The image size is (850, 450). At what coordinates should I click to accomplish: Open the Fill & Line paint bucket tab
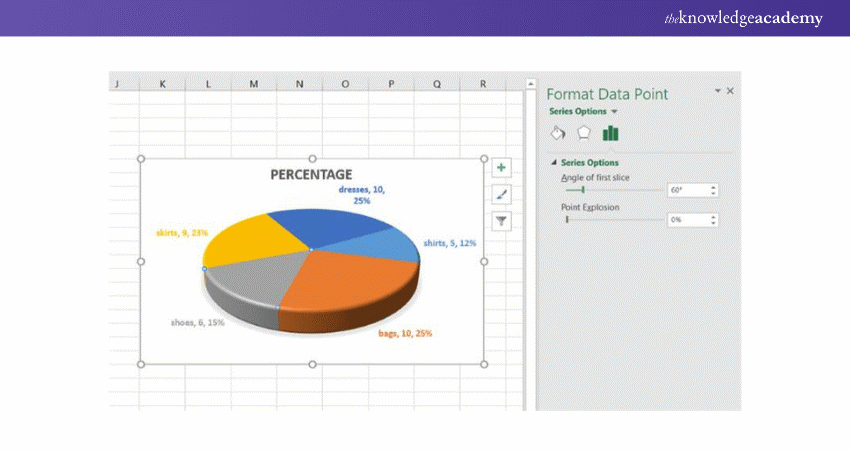tap(558, 133)
